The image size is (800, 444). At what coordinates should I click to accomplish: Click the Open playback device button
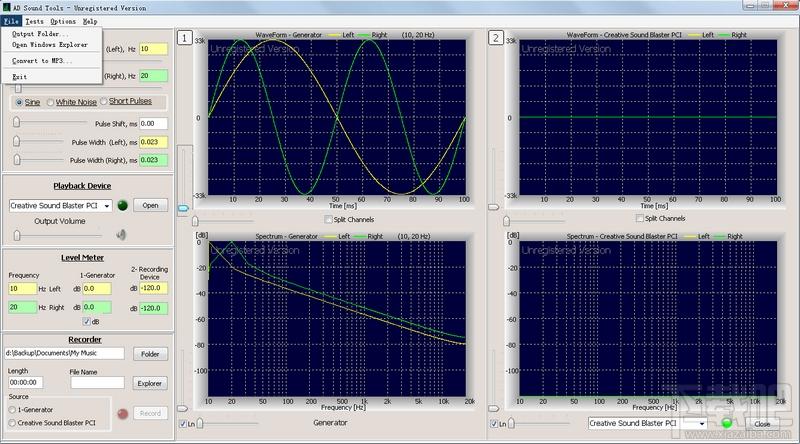point(151,205)
